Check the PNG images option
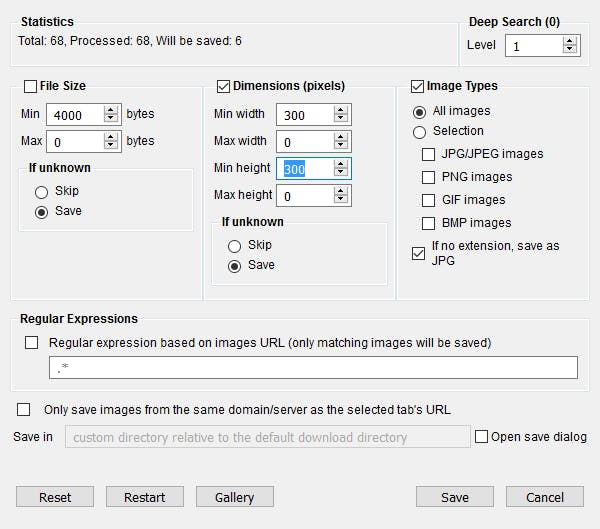This screenshot has width=600, height=529. click(x=429, y=177)
